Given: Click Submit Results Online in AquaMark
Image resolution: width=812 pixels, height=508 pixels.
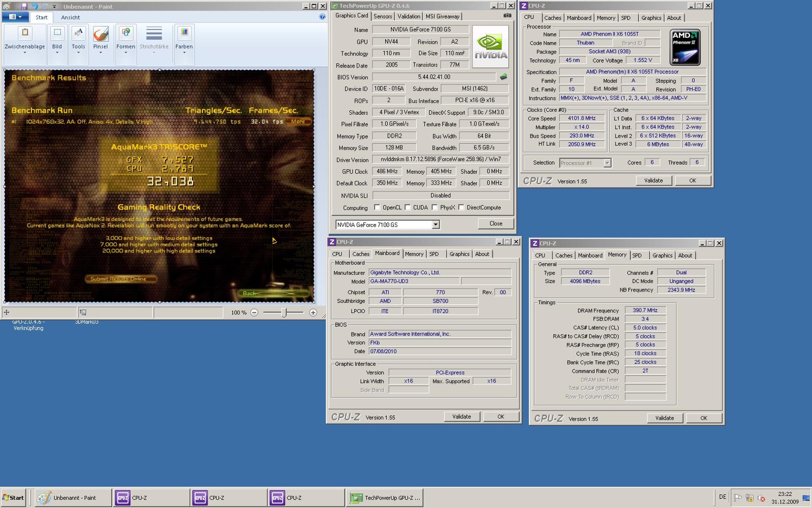Looking at the screenshot, I should click(x=120, y=279).
